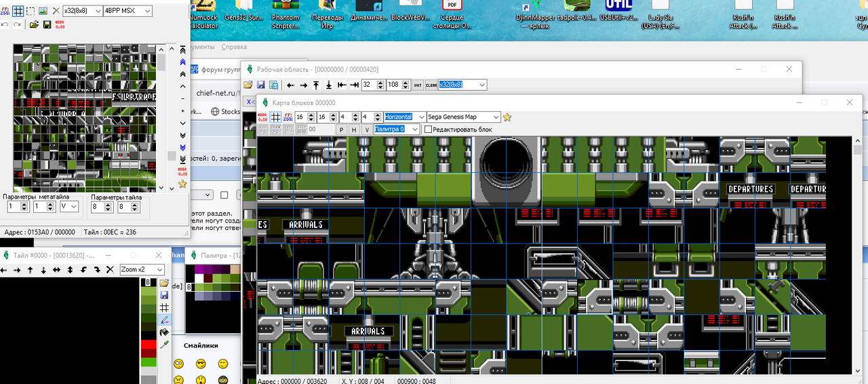Click the open folder icon in the Рабочая область toolbar
This screenshot has width=868, height=384.
tap(248, 85)
